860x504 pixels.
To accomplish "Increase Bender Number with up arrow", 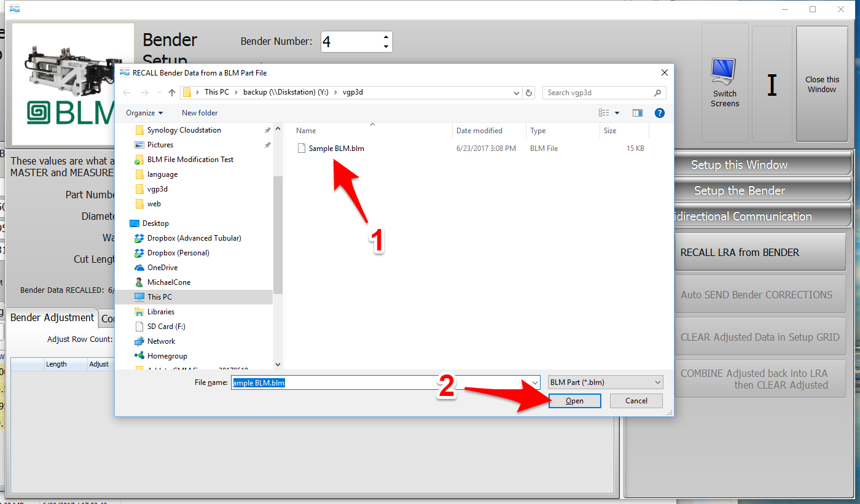I will (386, 37).
